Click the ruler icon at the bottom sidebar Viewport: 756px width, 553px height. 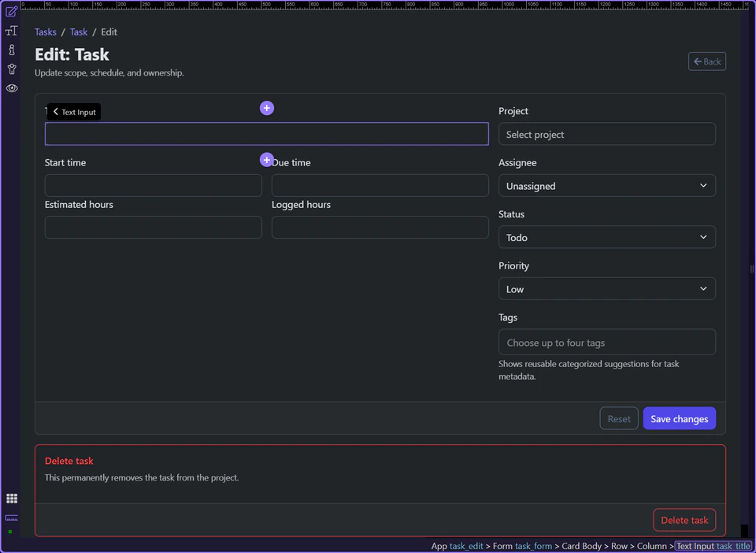click(11, 518)
